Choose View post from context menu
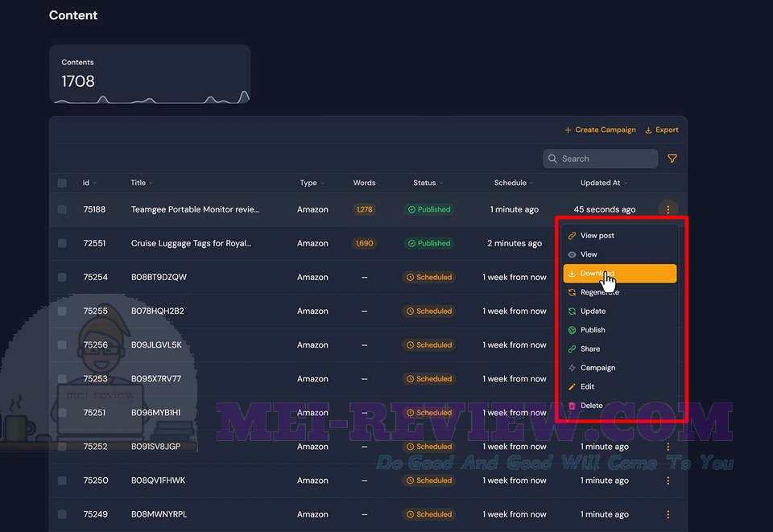This screenshot has width=773, height=532. click(x=620, y=236)
